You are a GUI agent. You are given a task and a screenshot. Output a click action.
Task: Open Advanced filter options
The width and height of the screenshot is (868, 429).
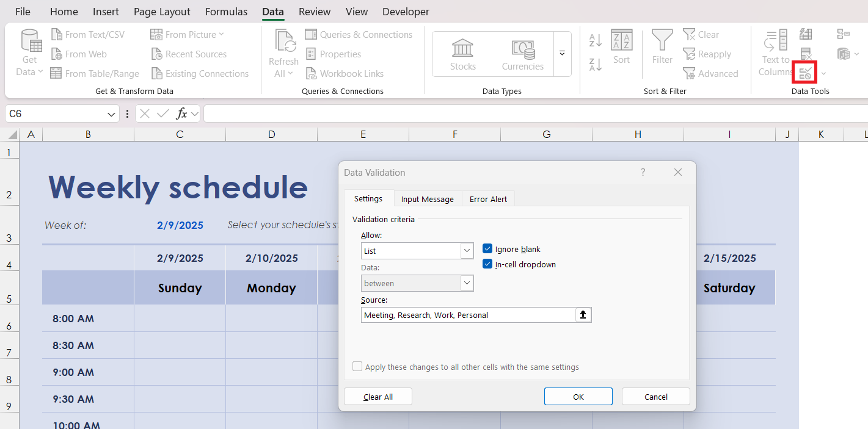tap(711, 74)
